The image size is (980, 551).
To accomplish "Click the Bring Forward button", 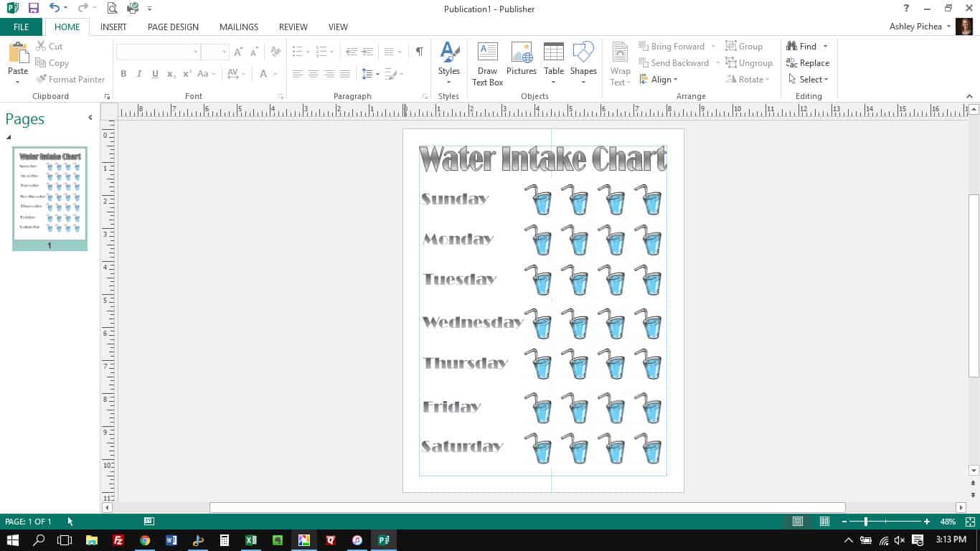I will tap(672, 46).
